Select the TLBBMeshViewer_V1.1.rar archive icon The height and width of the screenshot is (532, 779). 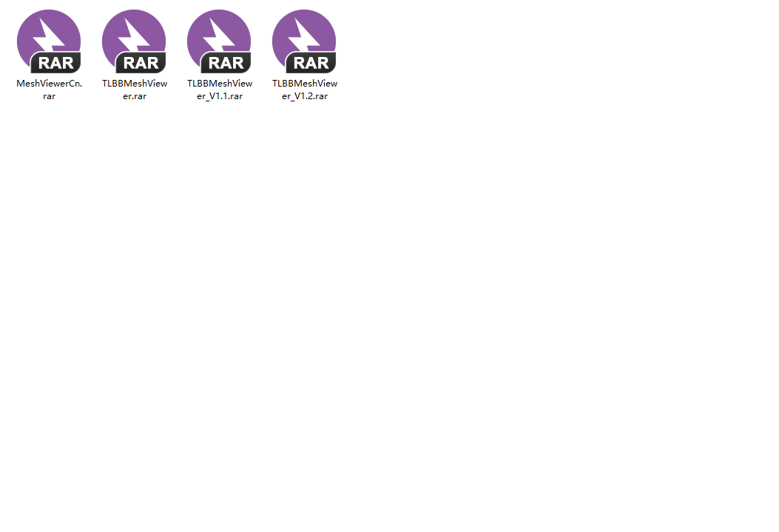point(219,41)
